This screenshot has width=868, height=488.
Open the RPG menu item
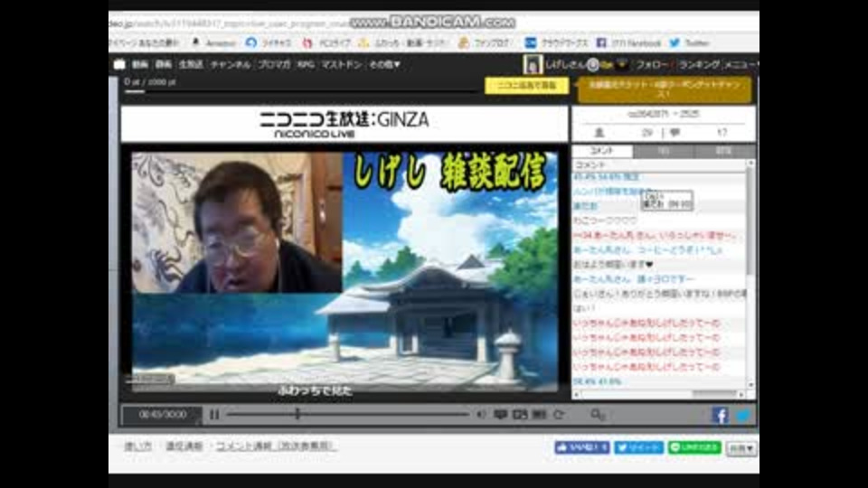306,64
